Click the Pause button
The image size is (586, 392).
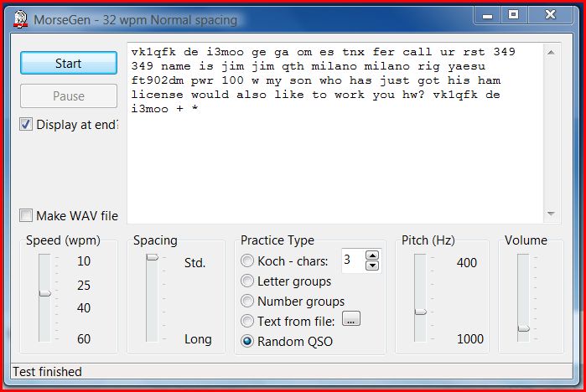(x=69, y=96)
